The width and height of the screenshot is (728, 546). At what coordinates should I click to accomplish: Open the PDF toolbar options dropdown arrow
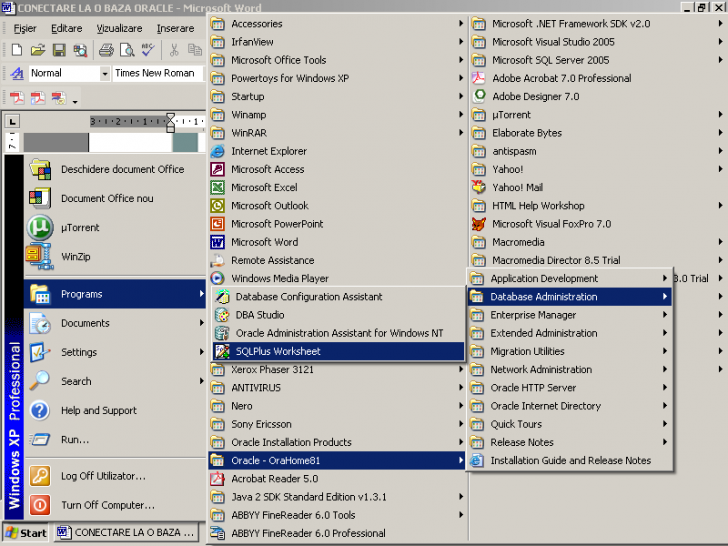tap(75, 101)
